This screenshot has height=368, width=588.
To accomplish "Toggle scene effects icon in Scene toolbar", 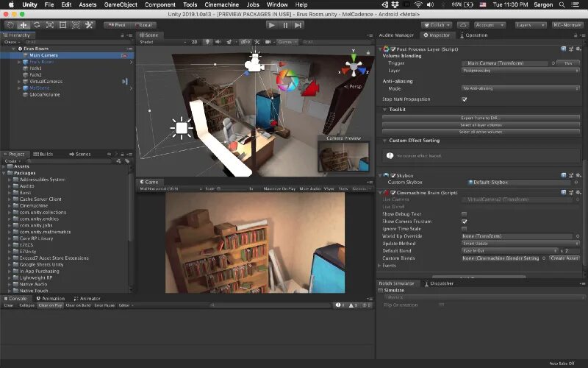I will pos(229,42).
